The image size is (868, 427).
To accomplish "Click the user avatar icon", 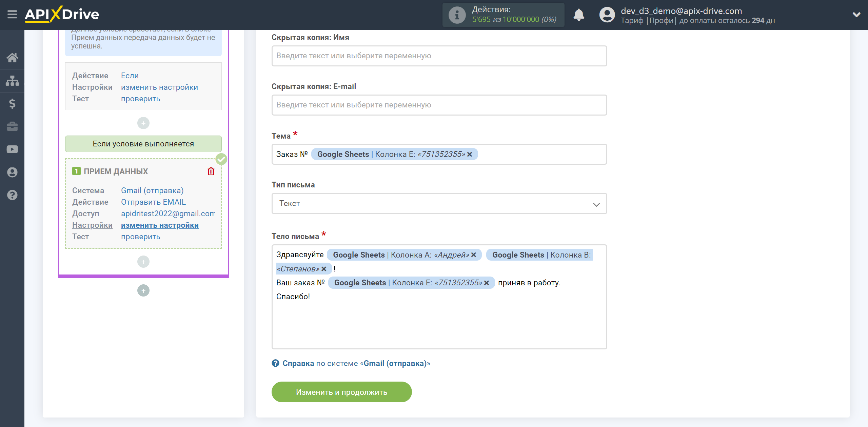I will click(607, 15).
